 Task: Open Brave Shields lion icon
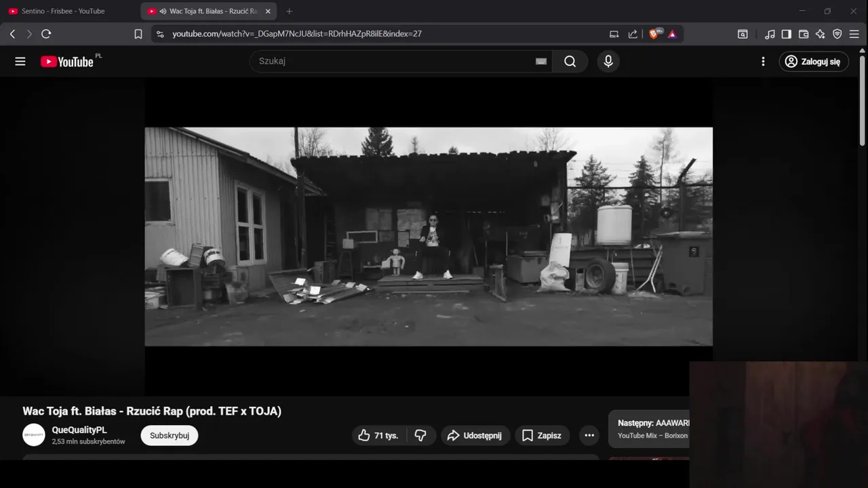click(654, 33)
